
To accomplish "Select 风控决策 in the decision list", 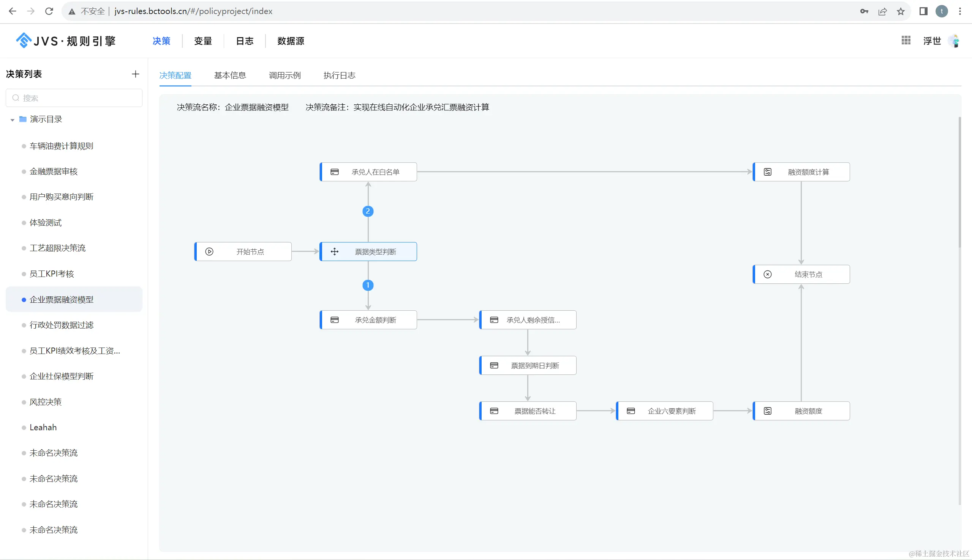I will tap(46, 402).
